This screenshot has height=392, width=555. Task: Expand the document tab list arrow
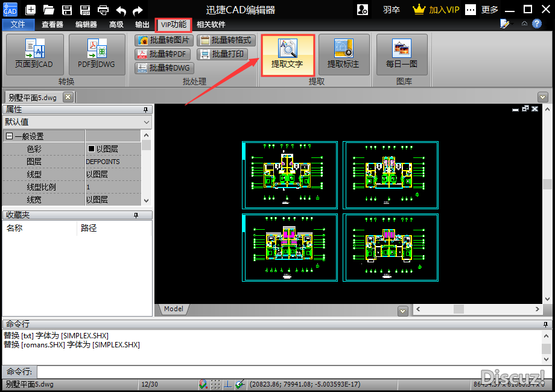tap(543, 96)
